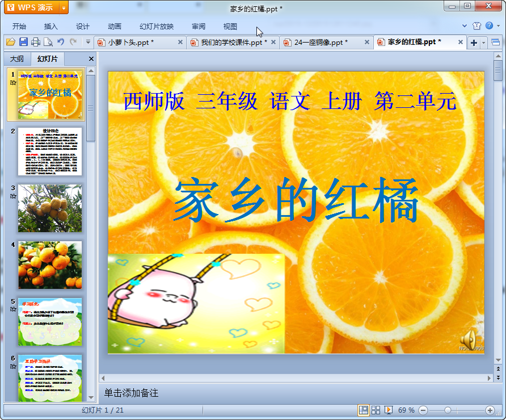The image size is (506, 420).
Task: Click the 69 % zoom level
Action: (x=406, y=410)
